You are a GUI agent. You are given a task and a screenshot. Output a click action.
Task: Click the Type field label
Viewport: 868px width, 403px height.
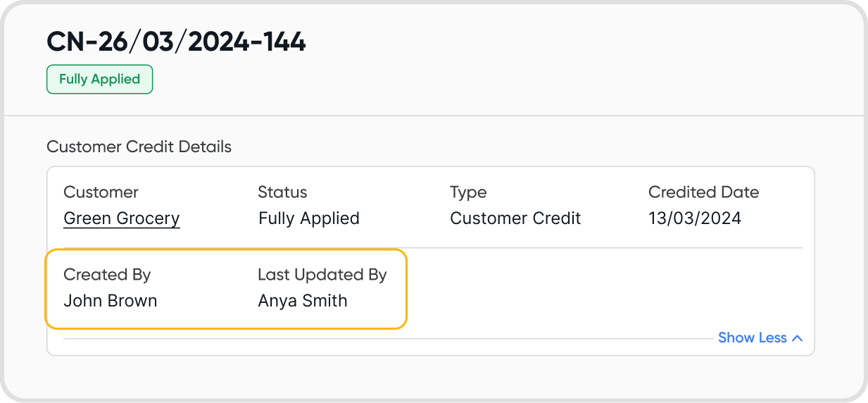coord(468,192)
